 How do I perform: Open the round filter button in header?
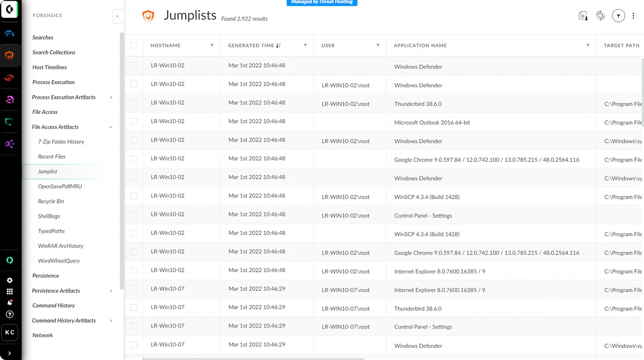619,16
